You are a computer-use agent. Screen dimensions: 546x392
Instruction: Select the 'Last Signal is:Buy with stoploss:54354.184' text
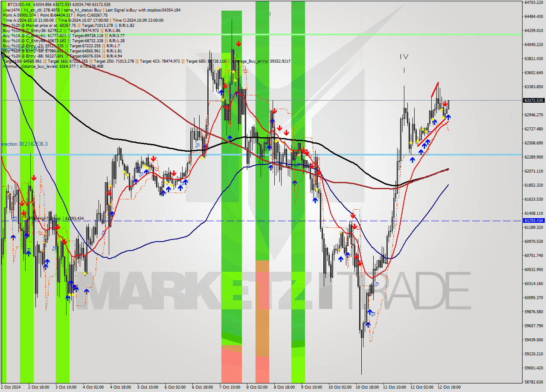click(142, 10)
